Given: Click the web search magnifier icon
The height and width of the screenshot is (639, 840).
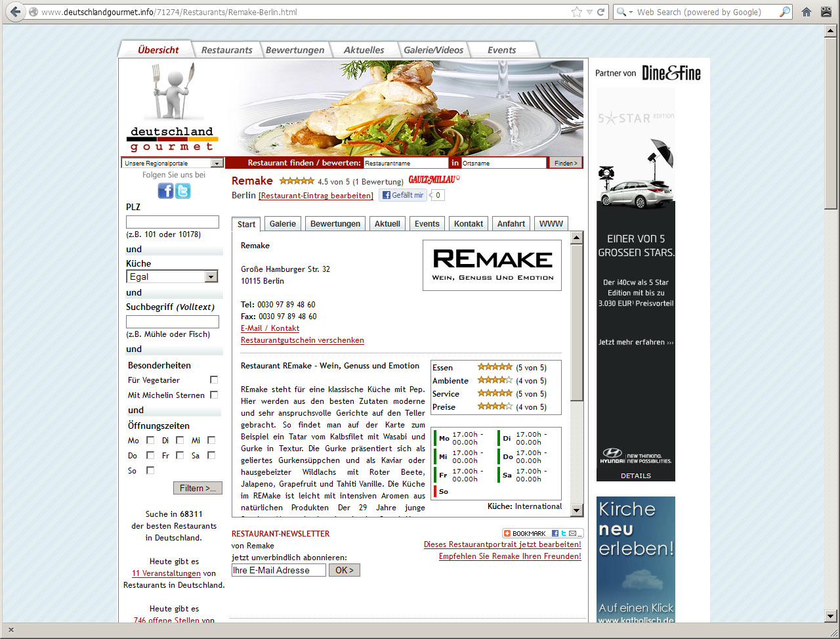Looking at the screenshot, I should point(785,12).
